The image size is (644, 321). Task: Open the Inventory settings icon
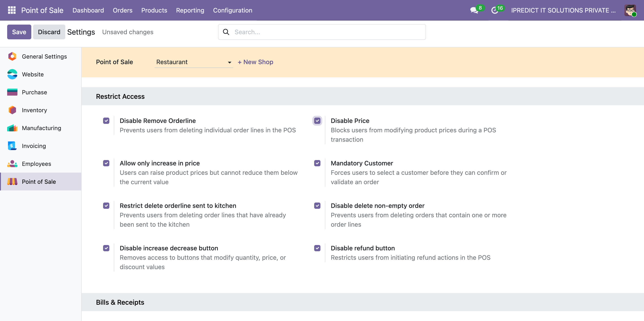pos(12,110)
